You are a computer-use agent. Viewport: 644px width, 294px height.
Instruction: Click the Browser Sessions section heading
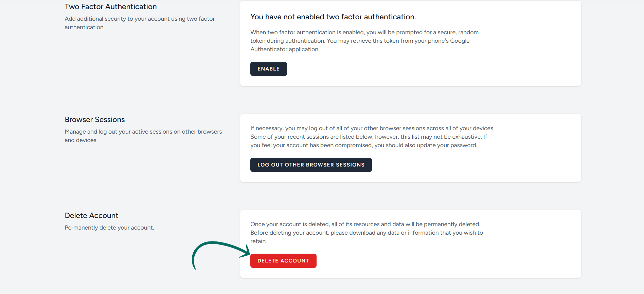click(x=95, y=120)
